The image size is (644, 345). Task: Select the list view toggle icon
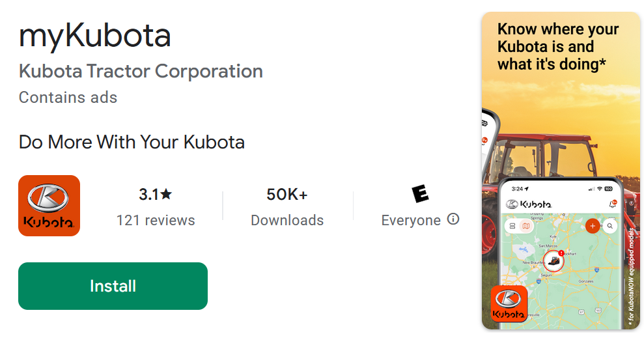(512, 226)
